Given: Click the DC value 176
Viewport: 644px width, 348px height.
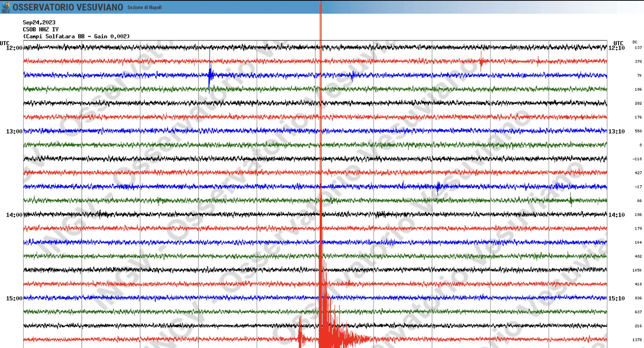Looking at the screenshot, I should (638, 117).
